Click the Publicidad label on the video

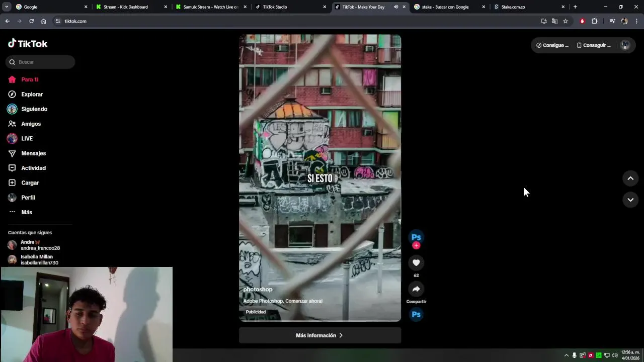pos(256,312)
